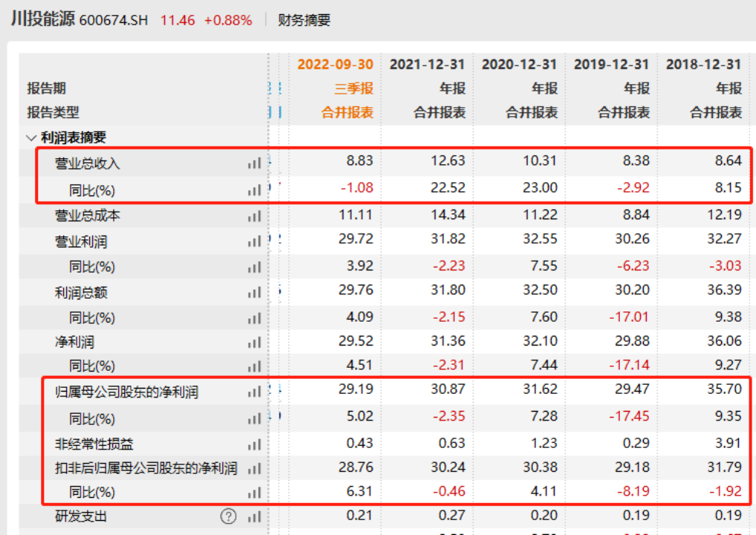Open chart icon for 非经常性损益 row
Viewport: 756px width, 535px height.
(254, 444)
